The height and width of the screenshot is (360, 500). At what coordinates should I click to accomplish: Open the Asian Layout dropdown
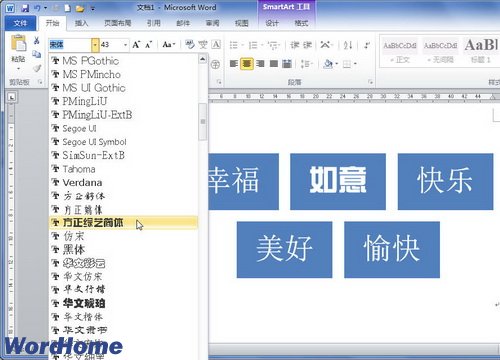click(x=327, y=45)
